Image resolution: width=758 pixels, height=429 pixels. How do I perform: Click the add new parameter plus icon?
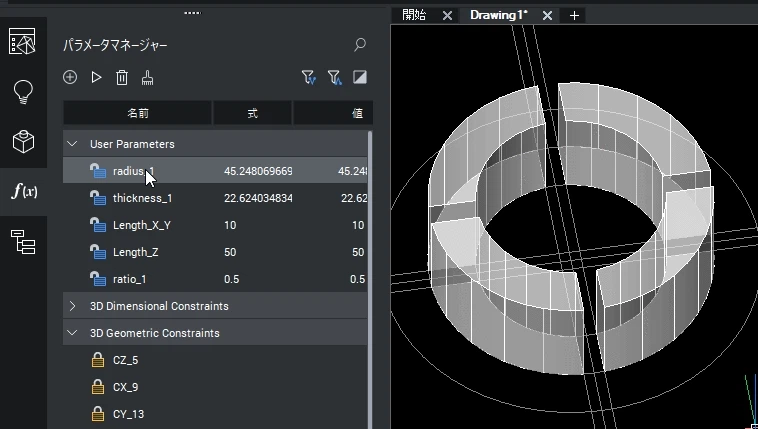pos(70,77)
